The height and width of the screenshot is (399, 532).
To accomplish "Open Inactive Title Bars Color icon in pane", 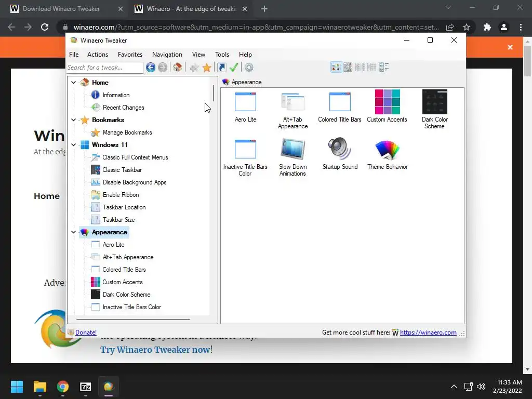I will click(x=245, y=149).
